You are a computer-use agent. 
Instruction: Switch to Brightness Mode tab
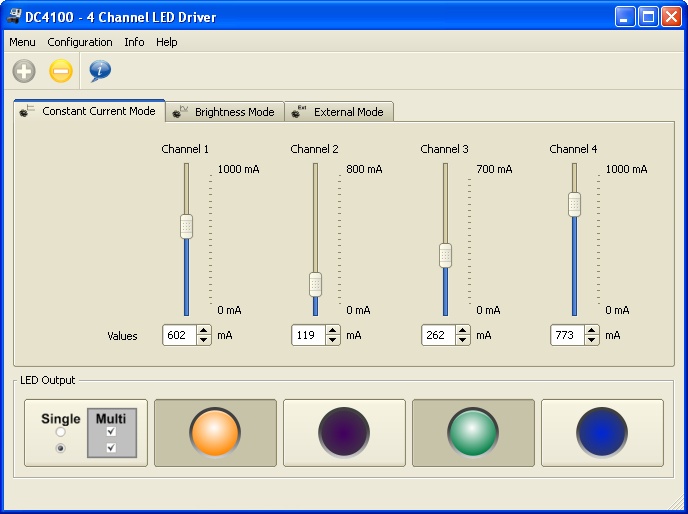coord(225,112)
